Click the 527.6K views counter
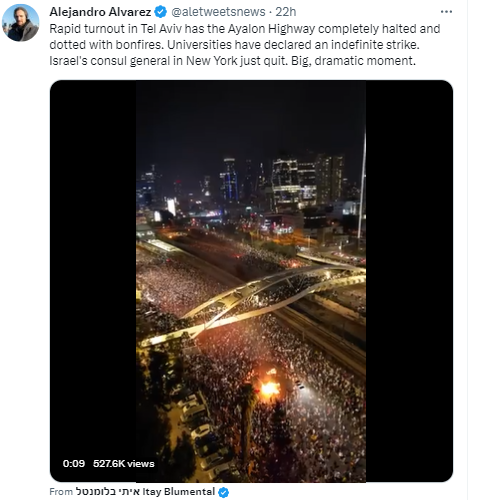This screenshot has width=477, height=500. click(124, 464)
